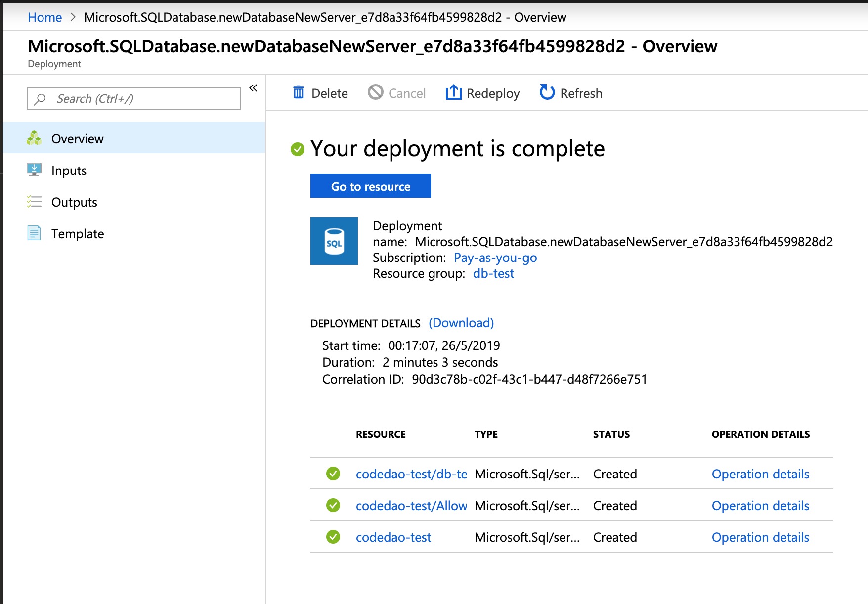The image size is (868, 604).
Task: Open the Outputs menu item
Action: click(74, 202)
